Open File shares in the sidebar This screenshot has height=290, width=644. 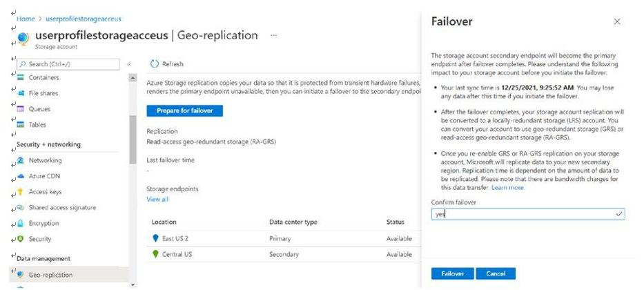coord(43,93)
